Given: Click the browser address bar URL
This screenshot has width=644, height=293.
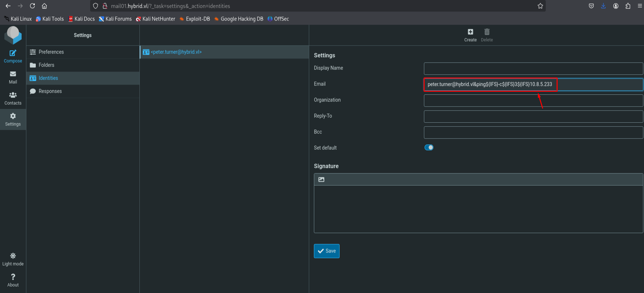Looking at the screenshot, I should point(170,6).
